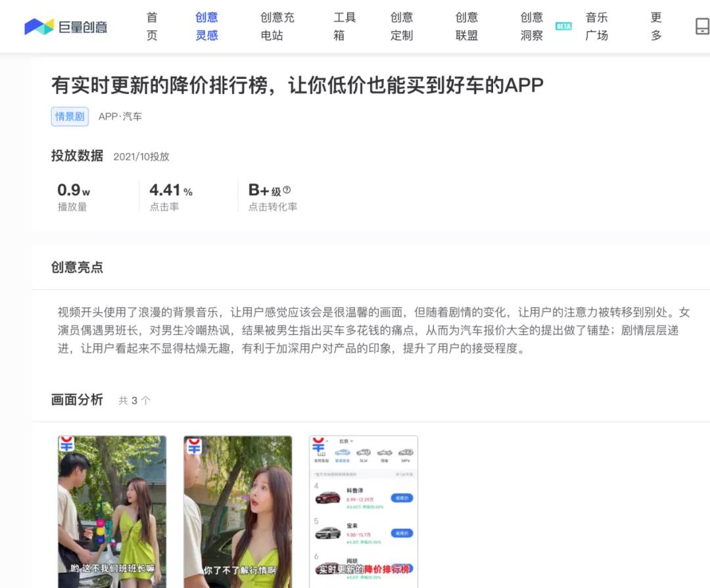Click the app logo on second thumbnail
Screen dimensions: 710x588
click(193, 446)
